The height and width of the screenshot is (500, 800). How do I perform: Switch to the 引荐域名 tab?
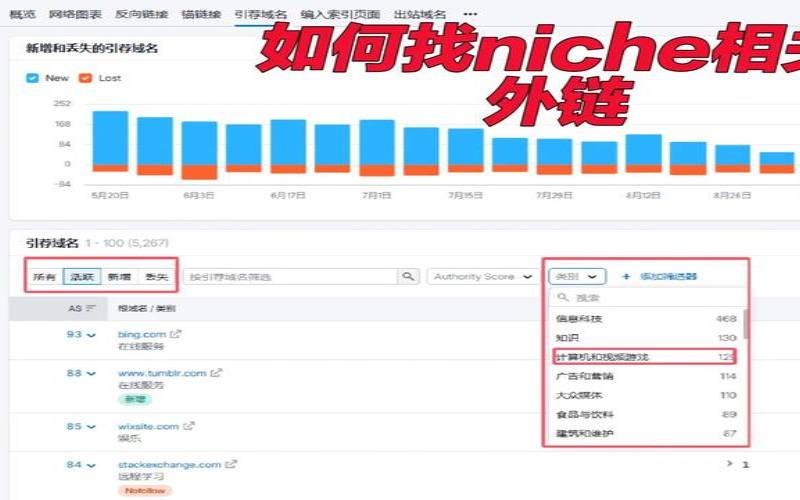tap(261, 14)
